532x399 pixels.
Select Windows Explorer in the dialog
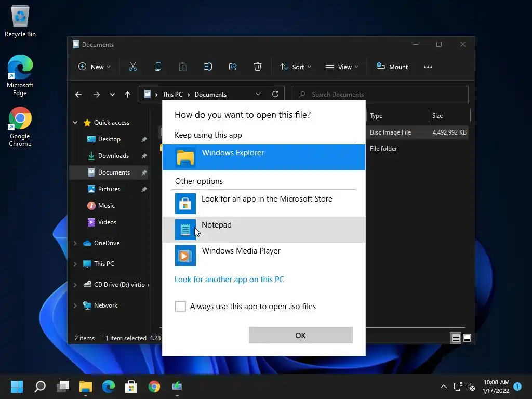pyautogui.click(x=263, y=157)
